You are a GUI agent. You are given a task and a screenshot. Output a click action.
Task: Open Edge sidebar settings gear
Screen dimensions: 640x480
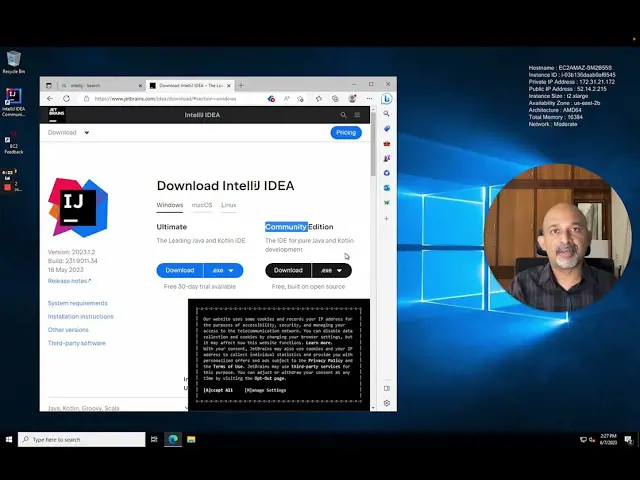[387, 403]
